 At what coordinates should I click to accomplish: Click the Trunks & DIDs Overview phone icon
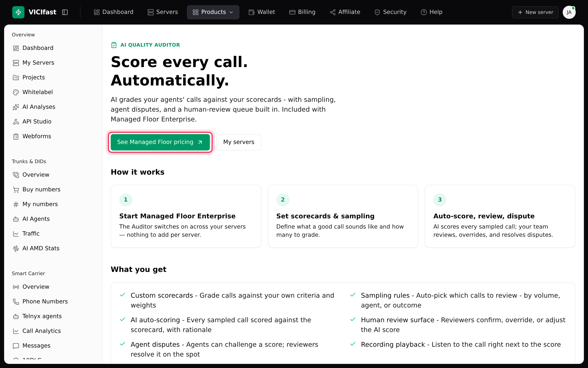pos(16,175)
